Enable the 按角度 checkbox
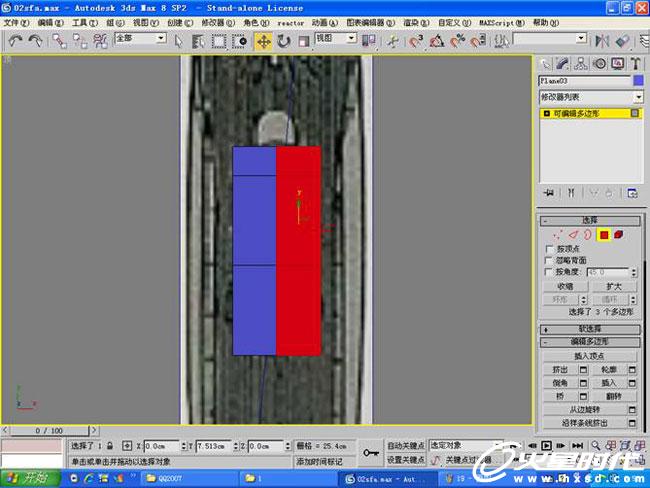Screen dimensions: 650x488 [550, 272]
